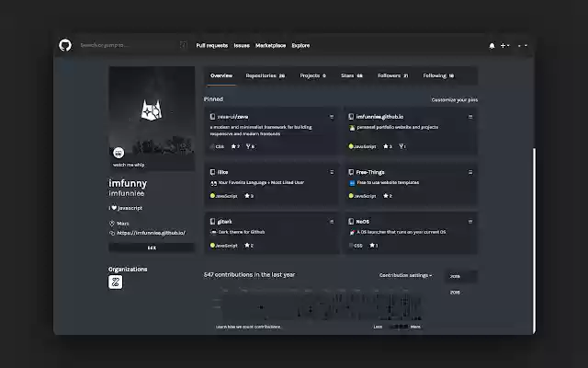Click the repo icon beside zeva
Viewport: 588px width, 368px height.
pos(212,117)
